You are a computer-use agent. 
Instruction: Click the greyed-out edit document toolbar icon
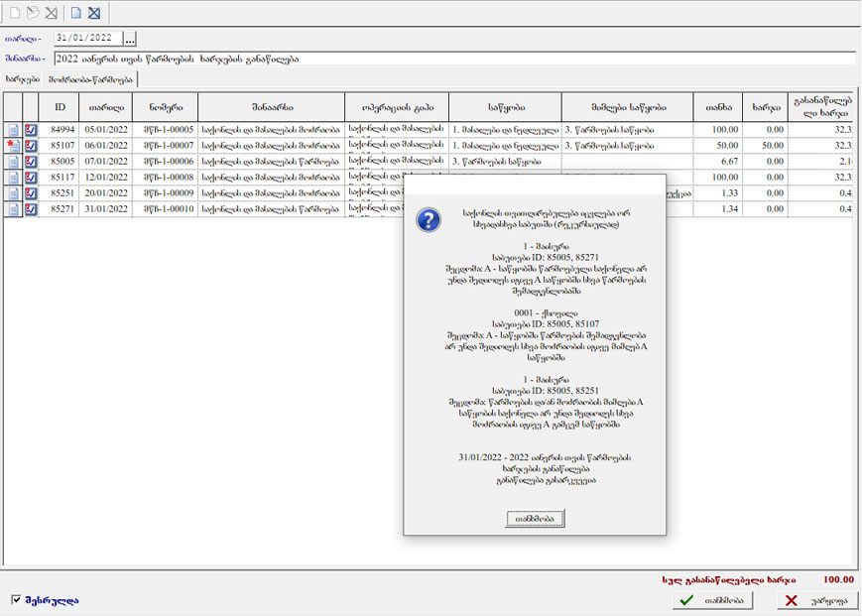coord(33,13)
